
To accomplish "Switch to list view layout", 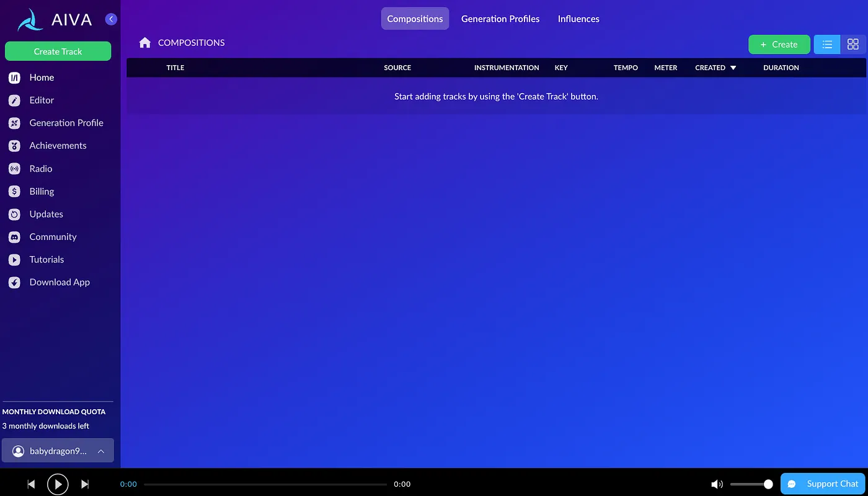I will 827,45.
